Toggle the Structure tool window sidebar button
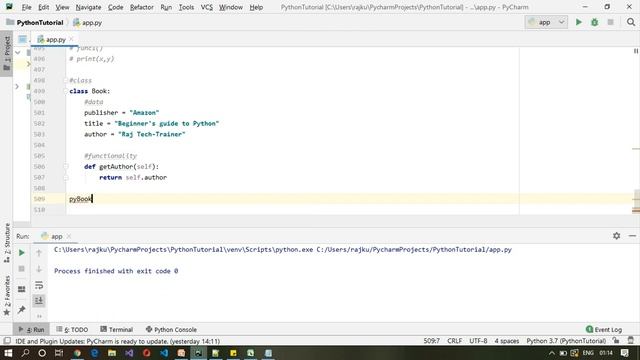Screen dimensions: 640x360 pyautogui.click(x=7, y=242)
